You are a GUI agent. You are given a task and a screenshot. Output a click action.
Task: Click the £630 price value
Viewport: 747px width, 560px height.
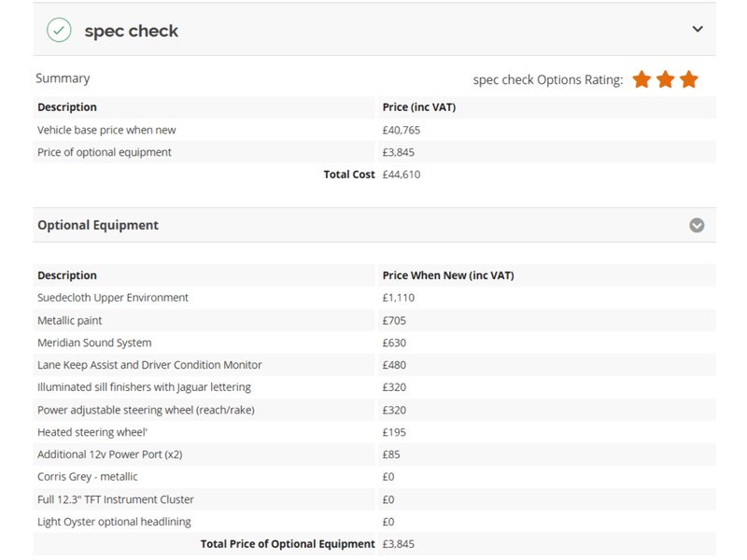click(x=394, y=343)
